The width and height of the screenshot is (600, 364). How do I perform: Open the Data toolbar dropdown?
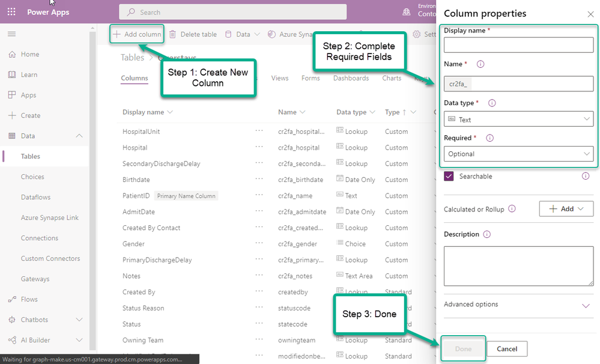[257, 34]
